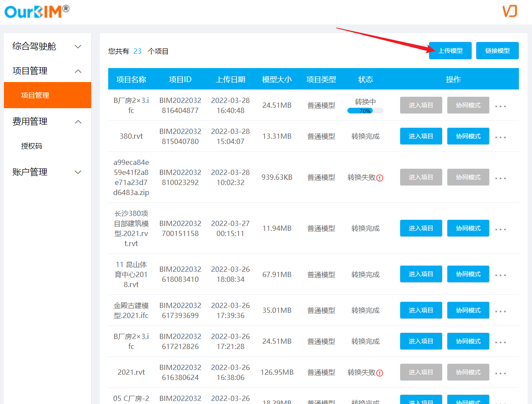Expand the 综合驾驶舱 menu chevron
Screen dimensions: 532x404
(x=78, y=47)
